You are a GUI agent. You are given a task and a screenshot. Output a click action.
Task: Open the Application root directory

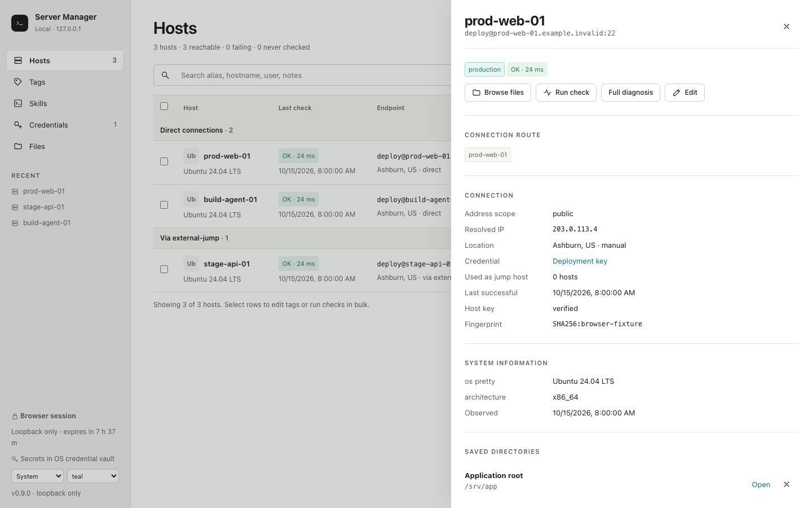(x=761, y=485)
